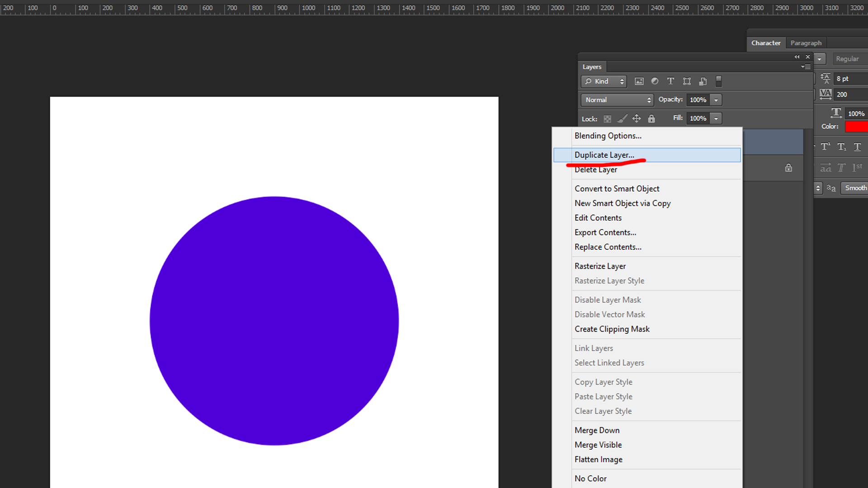Choose Export Contents menu entry
This screenshot has height=488, width=868.
point(647,232)
